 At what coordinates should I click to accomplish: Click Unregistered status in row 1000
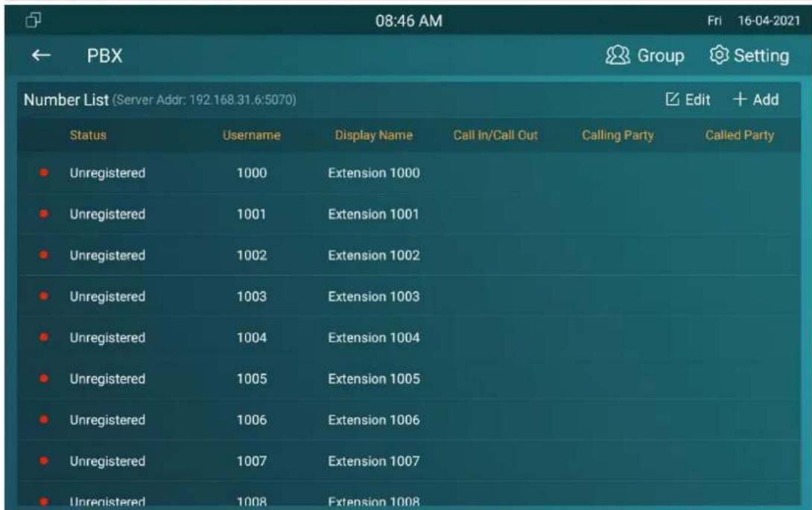click(108, 173)
